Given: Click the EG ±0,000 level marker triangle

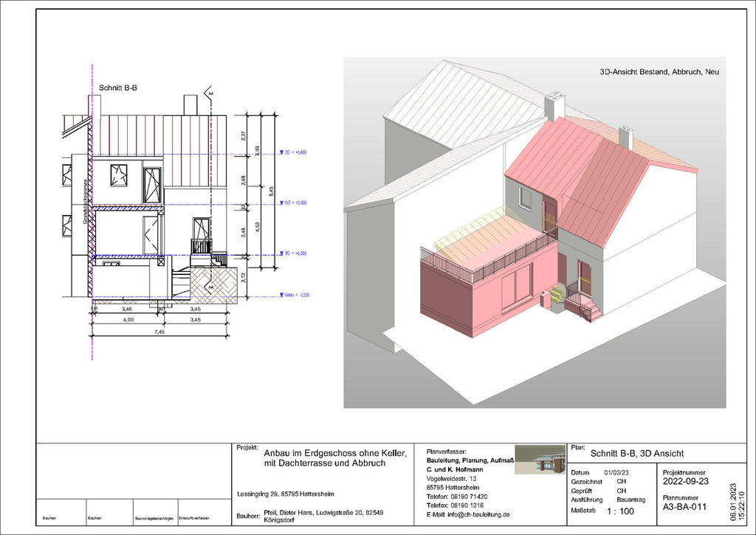Looking at the screenshot, I should click(x=280, y=253).
